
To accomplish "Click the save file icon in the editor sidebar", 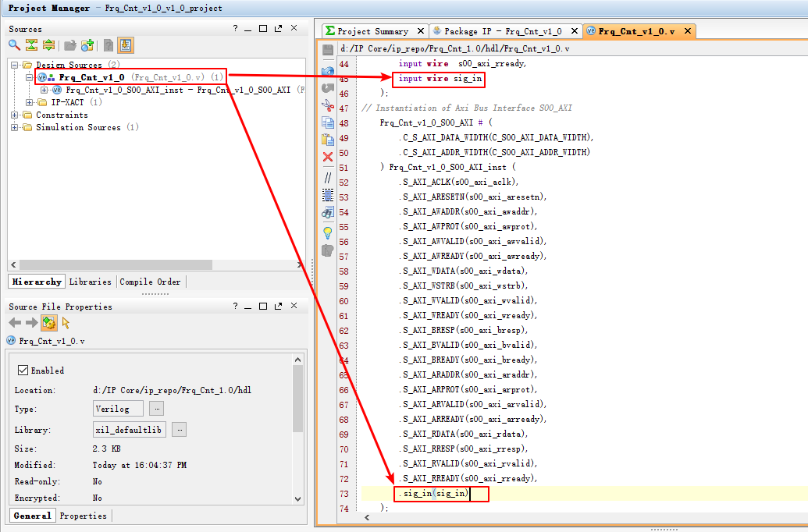I will point(328,50).
